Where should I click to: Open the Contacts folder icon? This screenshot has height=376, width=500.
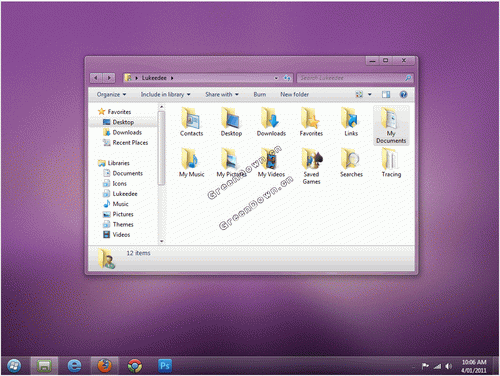[191, 119]
